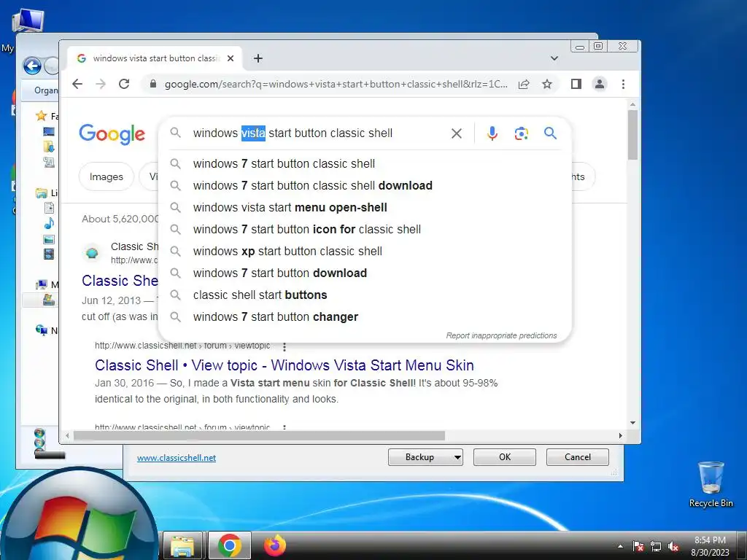Click the Chrome taskbar icon
The width and height of the screenshot is (747, 560).
(230, 545)
